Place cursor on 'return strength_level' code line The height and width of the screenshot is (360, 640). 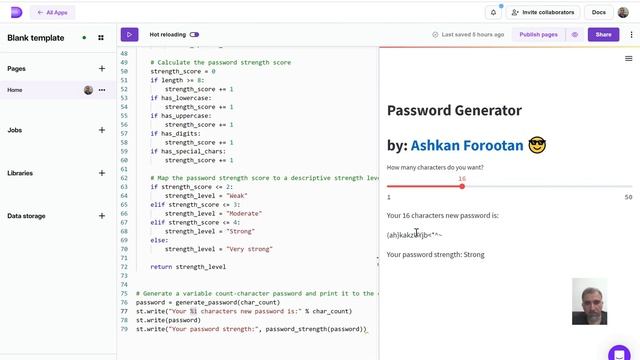[x=188, y=267]
